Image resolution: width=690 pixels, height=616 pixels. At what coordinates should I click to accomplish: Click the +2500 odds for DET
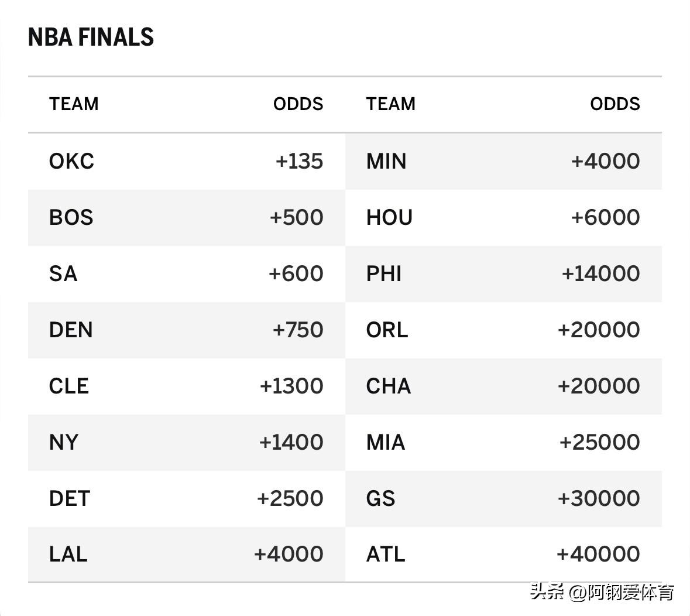[x=290, y=498]
